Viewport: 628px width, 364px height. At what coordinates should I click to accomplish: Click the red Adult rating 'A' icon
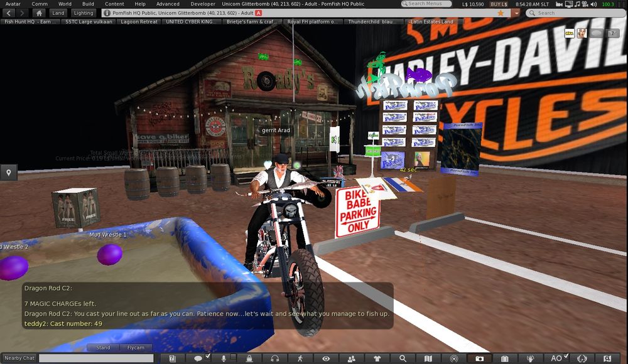click(259, 13)
